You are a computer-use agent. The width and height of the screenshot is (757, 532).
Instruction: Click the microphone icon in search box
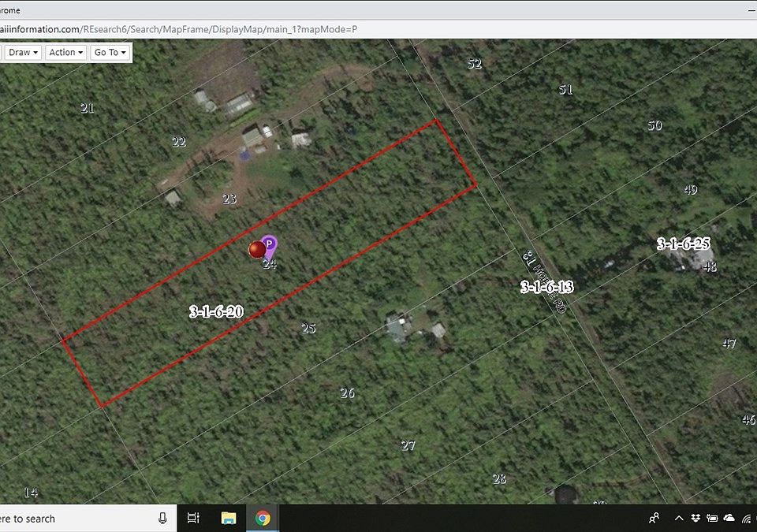(162, 519)
